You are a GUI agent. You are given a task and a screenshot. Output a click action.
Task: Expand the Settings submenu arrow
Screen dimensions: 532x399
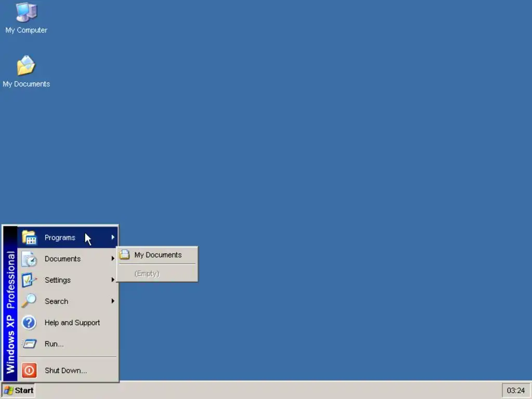click(113, 280)
